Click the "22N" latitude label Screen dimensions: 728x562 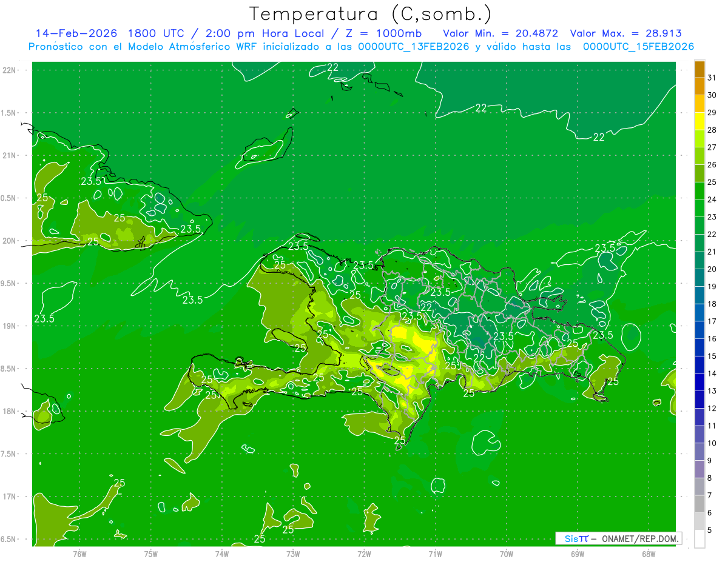point(8,70)
